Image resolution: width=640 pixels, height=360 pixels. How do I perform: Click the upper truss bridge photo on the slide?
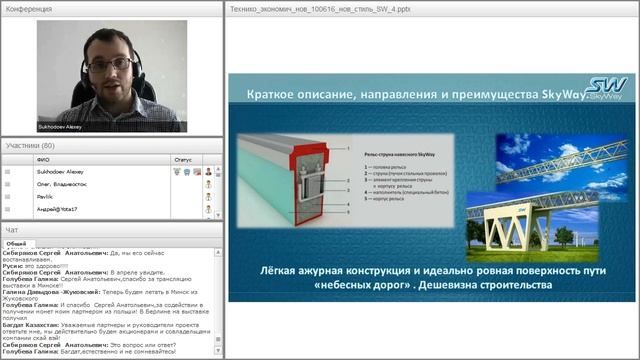pos(562,163)
